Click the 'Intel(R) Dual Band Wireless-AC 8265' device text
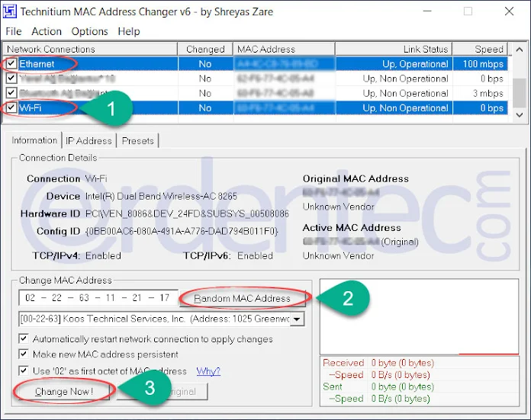531x420 pixels. click(161, 197)
